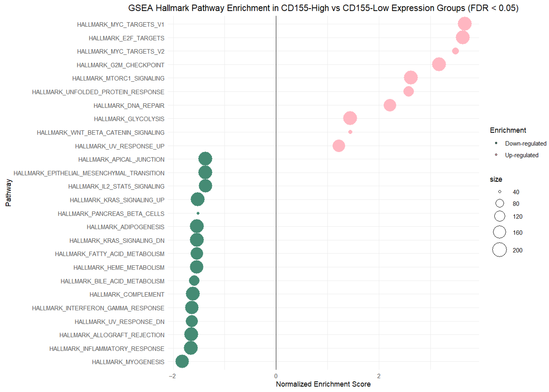
Task: Click the Up-regulated legend color dot
Action: (x=496, y=155)
